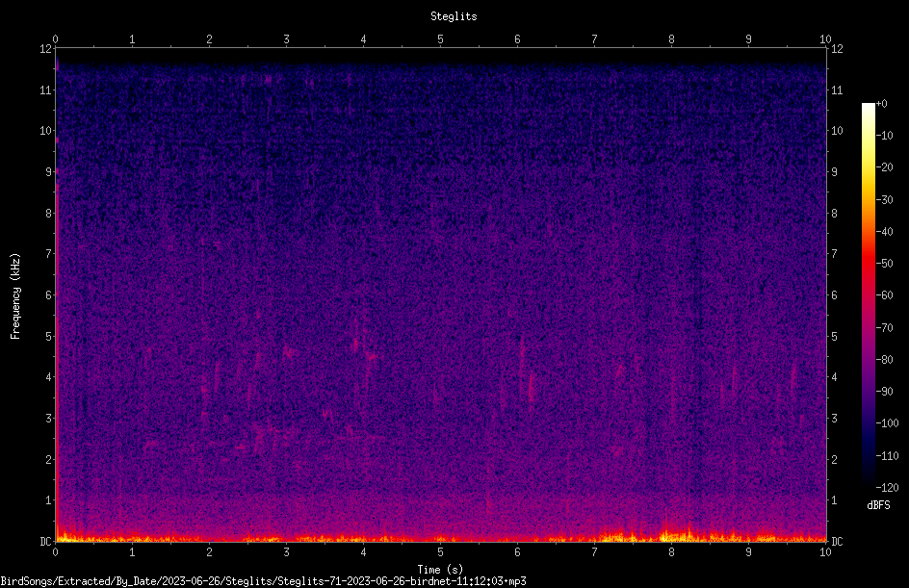Viewport: 909px width, 588px height.
Task: Click the -100 color scale label
Action: click(x=887, y=423)
